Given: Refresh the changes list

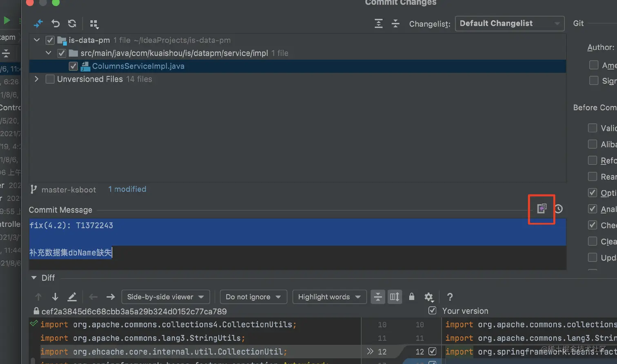Looking at the screenshot, I should (x=72, y=24).
